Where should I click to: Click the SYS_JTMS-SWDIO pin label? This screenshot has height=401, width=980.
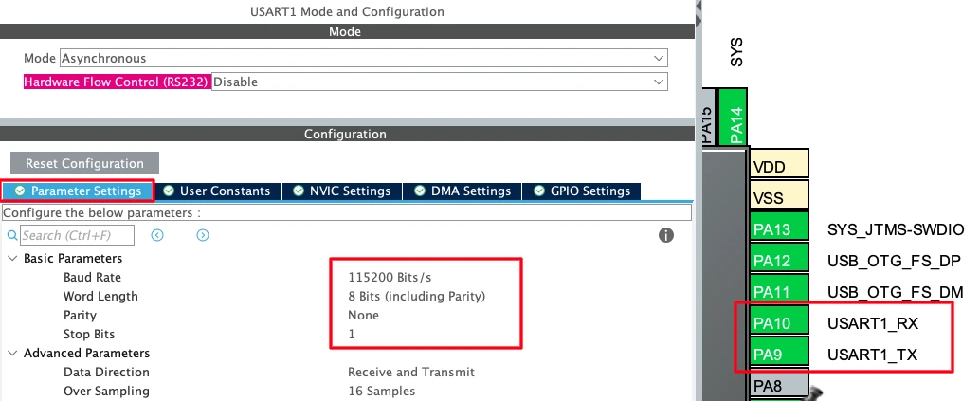pyautogui.click(x=896, y=229)
